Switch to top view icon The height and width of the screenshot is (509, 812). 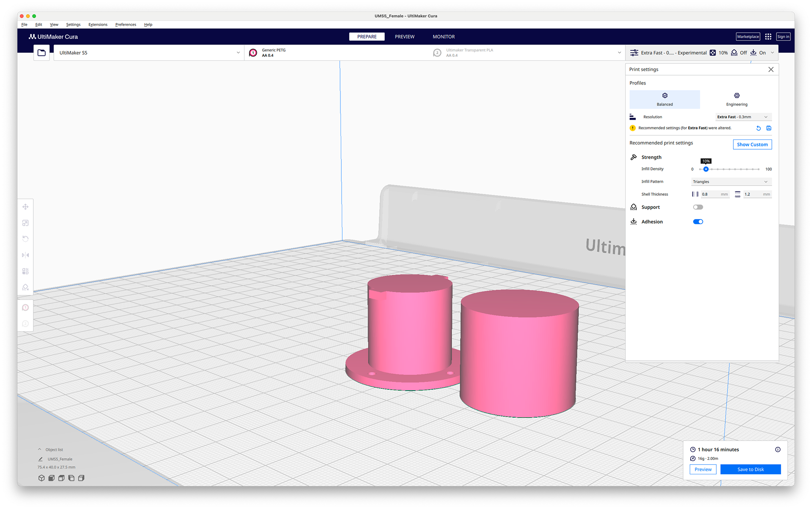[x=61, y=478]
